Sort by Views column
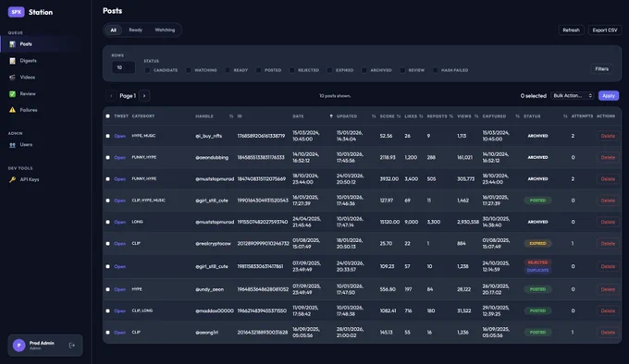Screen dimensions: 629x364 point(467,116)
